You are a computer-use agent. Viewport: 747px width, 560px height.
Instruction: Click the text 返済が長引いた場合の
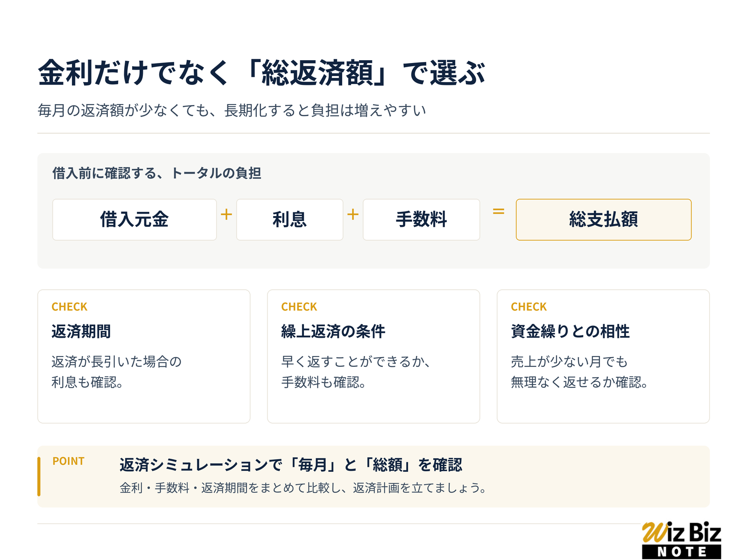pyautogui.click(x=116, y=362)
